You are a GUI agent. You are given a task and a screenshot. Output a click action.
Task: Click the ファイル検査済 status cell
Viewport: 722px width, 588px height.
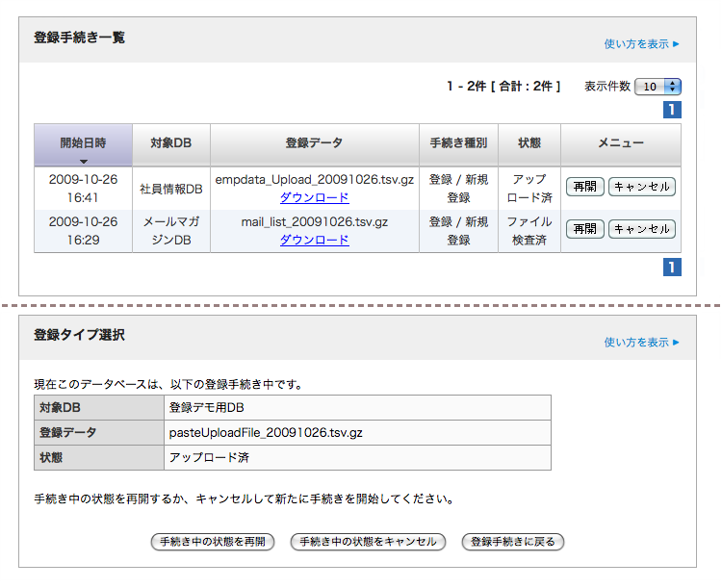(529, 231)
